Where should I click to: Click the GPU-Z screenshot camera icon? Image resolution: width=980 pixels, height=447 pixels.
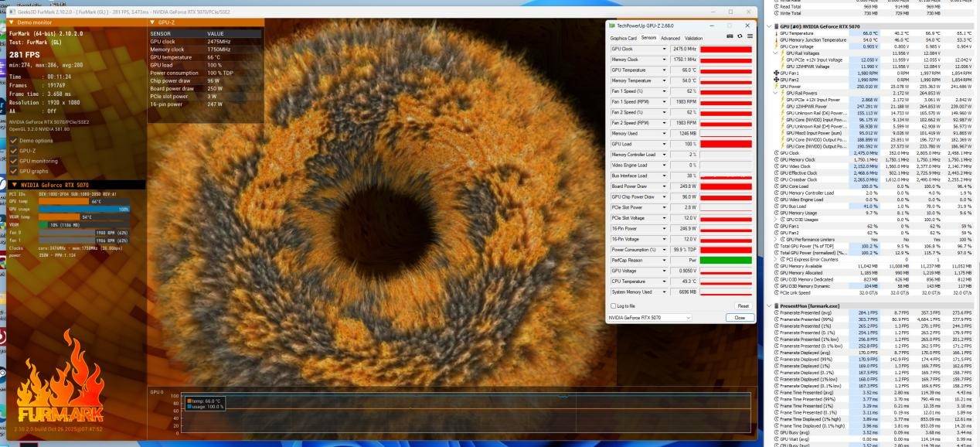click(730, 36)
